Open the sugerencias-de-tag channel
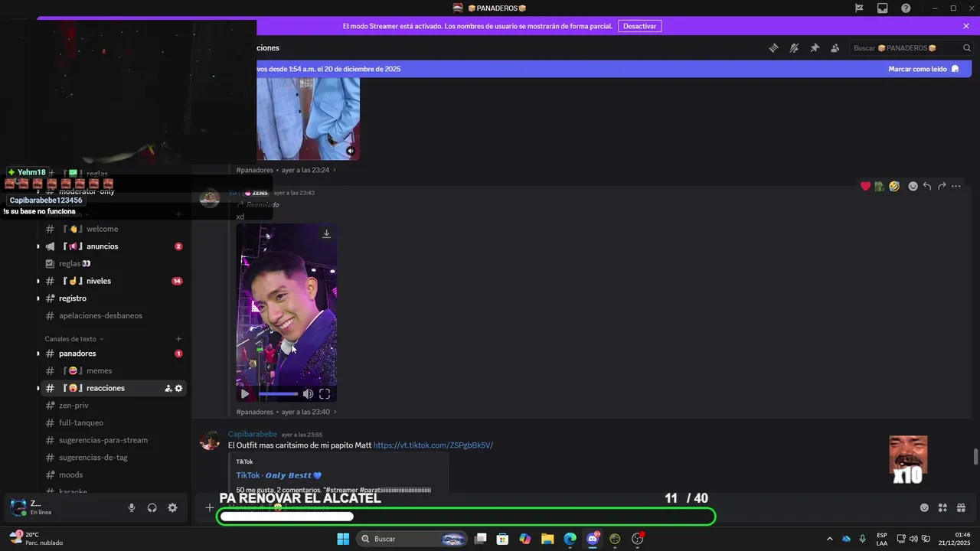This screenshot has width=980, height=551. tap(112, 458)
